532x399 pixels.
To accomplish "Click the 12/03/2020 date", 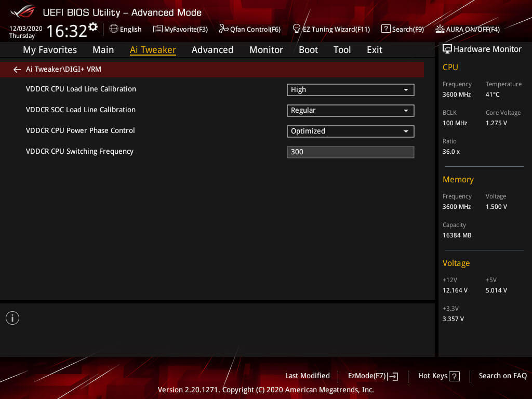I will coord(26,29).
